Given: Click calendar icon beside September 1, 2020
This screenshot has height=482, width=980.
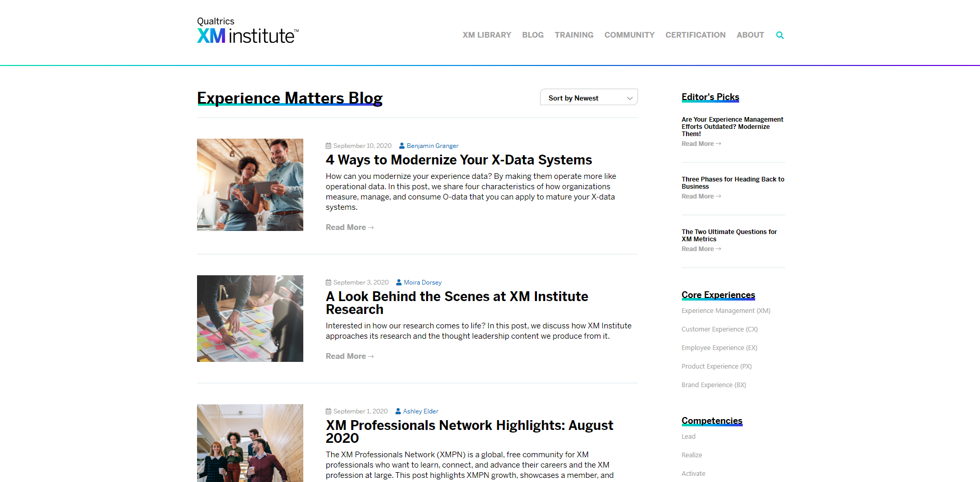Looking at the screenshot, I should tap(329, 411).
